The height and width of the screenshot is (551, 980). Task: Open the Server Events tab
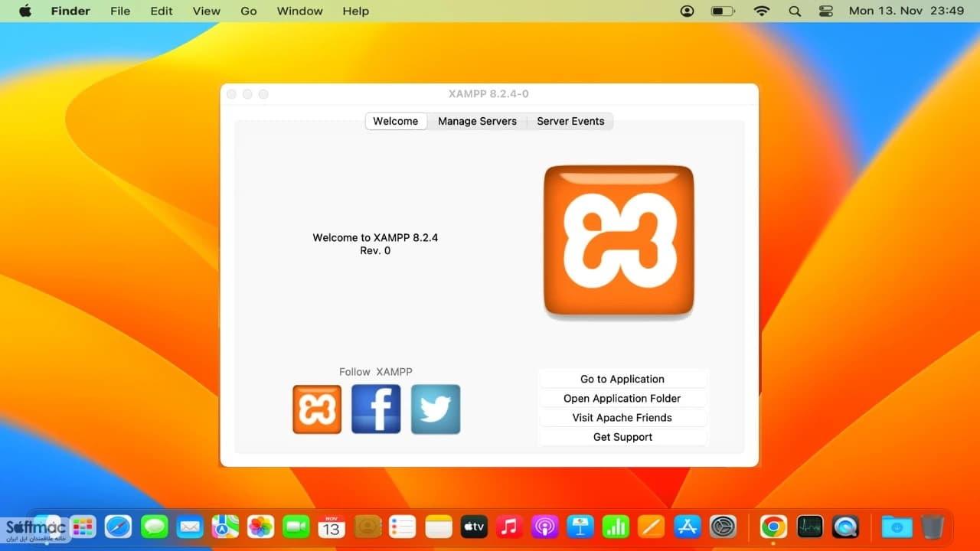570,121
